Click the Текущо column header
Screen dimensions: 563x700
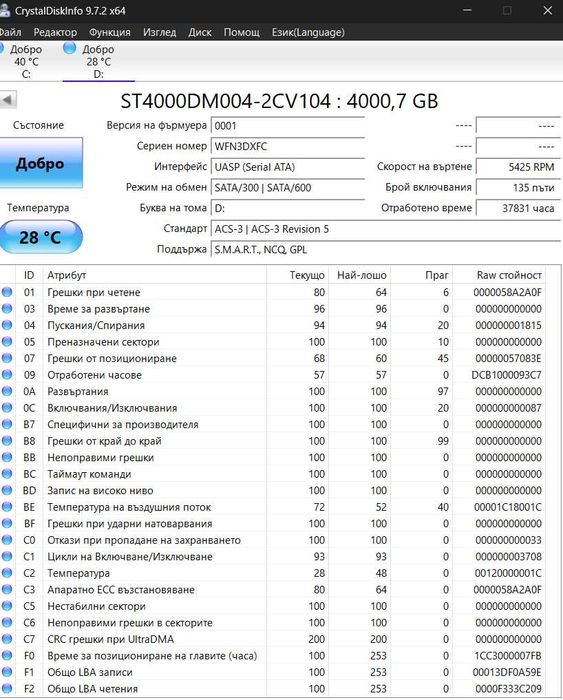[x=297, y=275]
